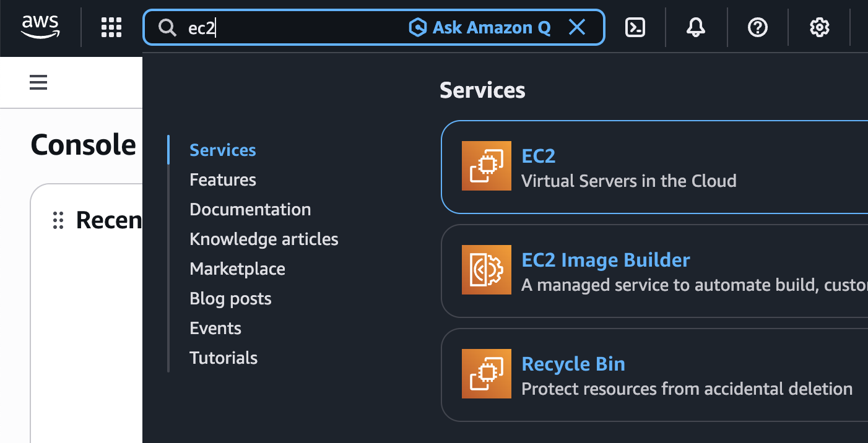Click the EC2 Image Builder icon
The height and width of the screenshot is (443, 868).
487,270
